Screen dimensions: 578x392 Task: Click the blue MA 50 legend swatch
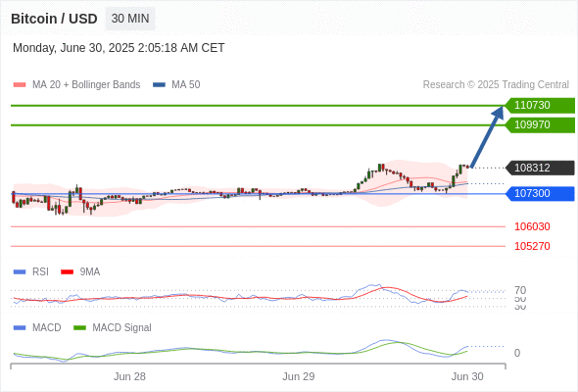coord(159,85)
